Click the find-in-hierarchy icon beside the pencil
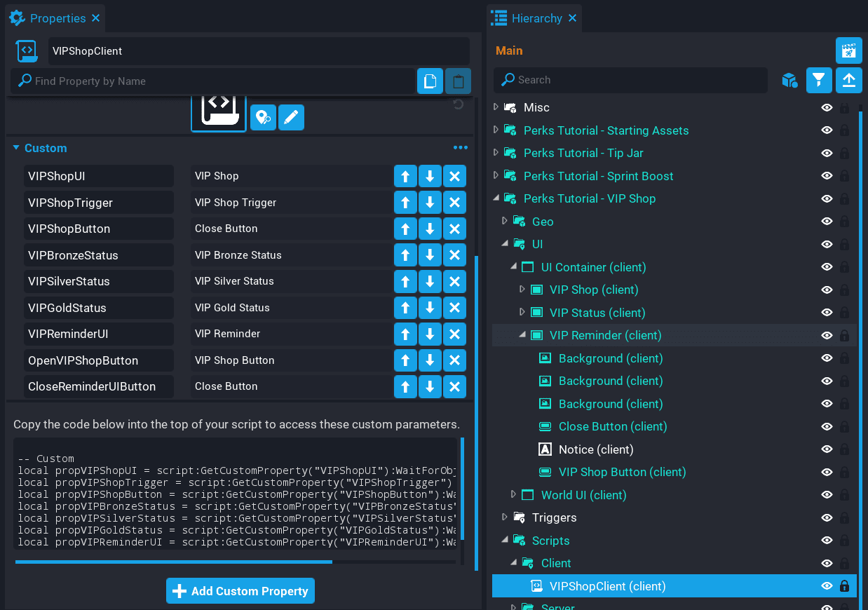 pos(263,117)
